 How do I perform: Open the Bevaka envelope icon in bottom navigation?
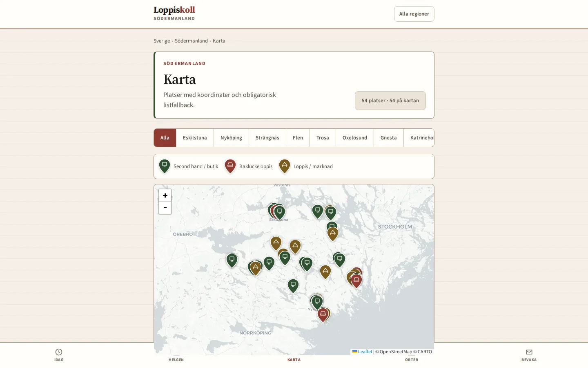coord(529,352)
